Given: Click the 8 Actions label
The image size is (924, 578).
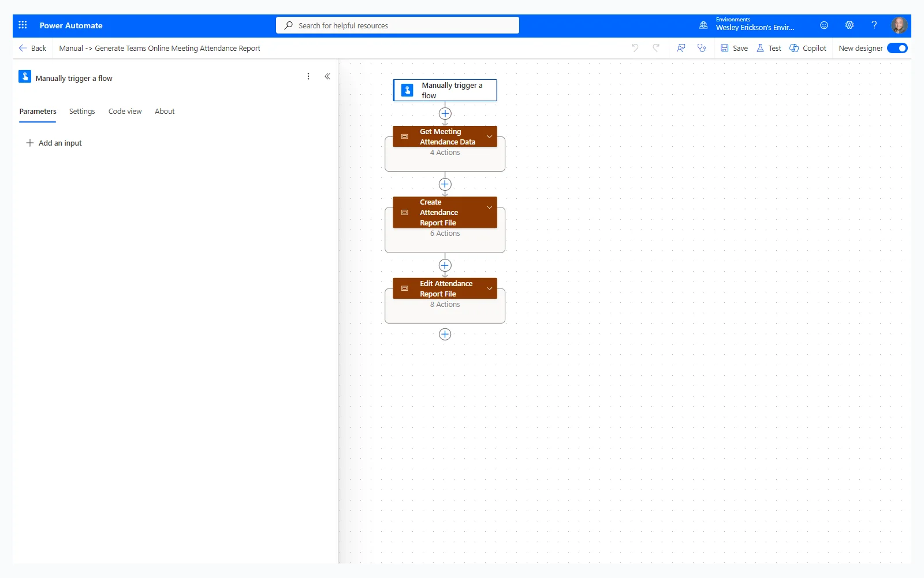Looking at the screenshot, I should point(445,305).
